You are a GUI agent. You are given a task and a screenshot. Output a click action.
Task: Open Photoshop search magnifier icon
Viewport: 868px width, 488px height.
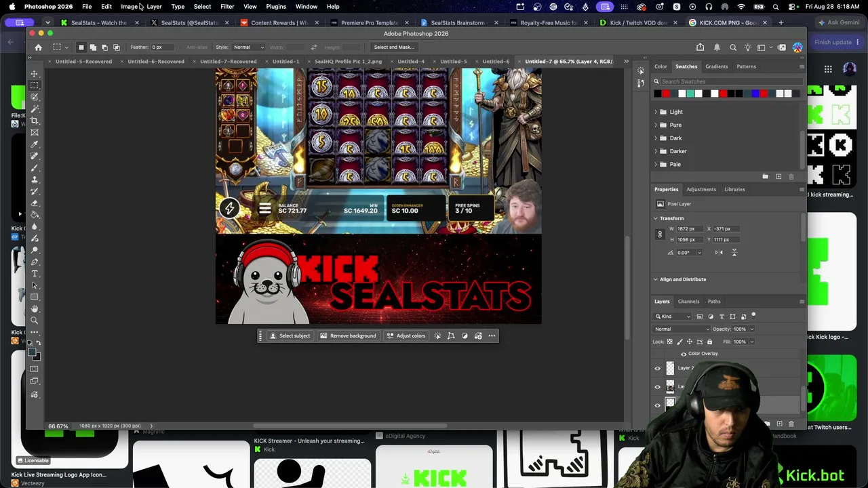coord(733,47)
